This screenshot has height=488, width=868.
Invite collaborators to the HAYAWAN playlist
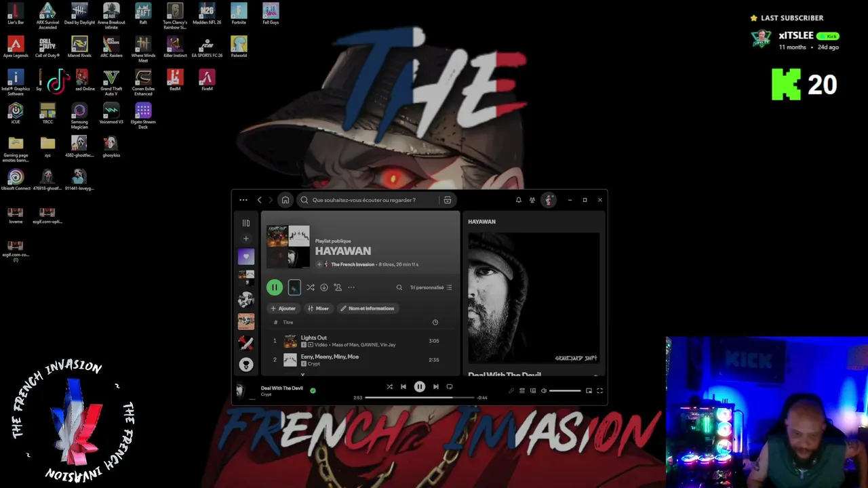[338, 287]
